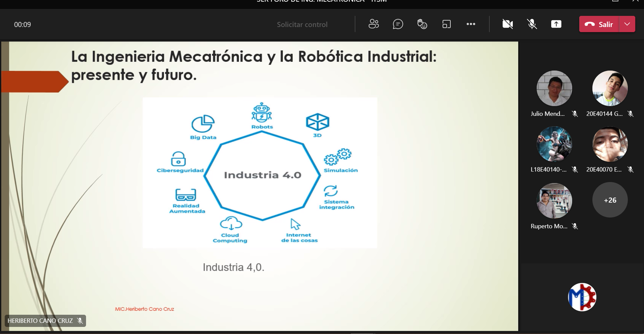
Task: Open more actions ellipsis menu
Action: point(471,24)
